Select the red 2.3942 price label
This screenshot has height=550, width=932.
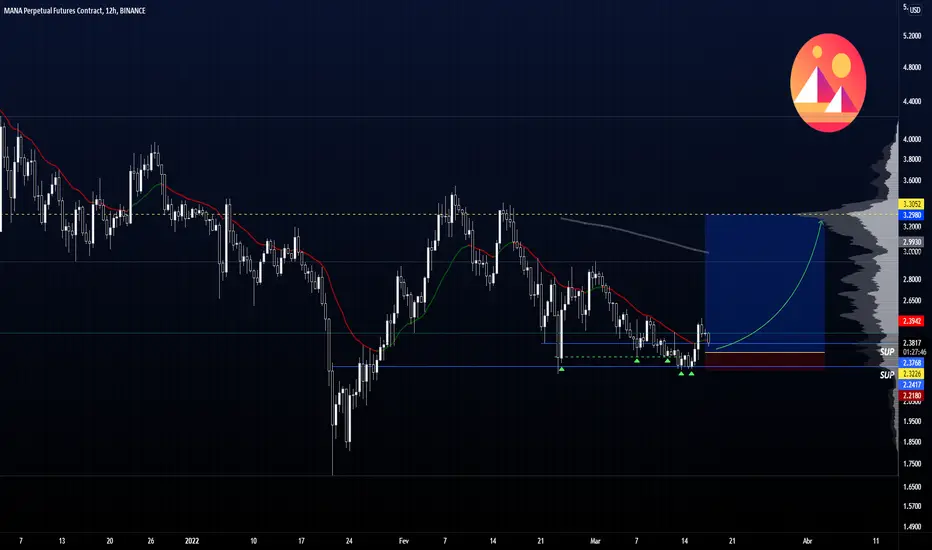(x=912, y=321)
